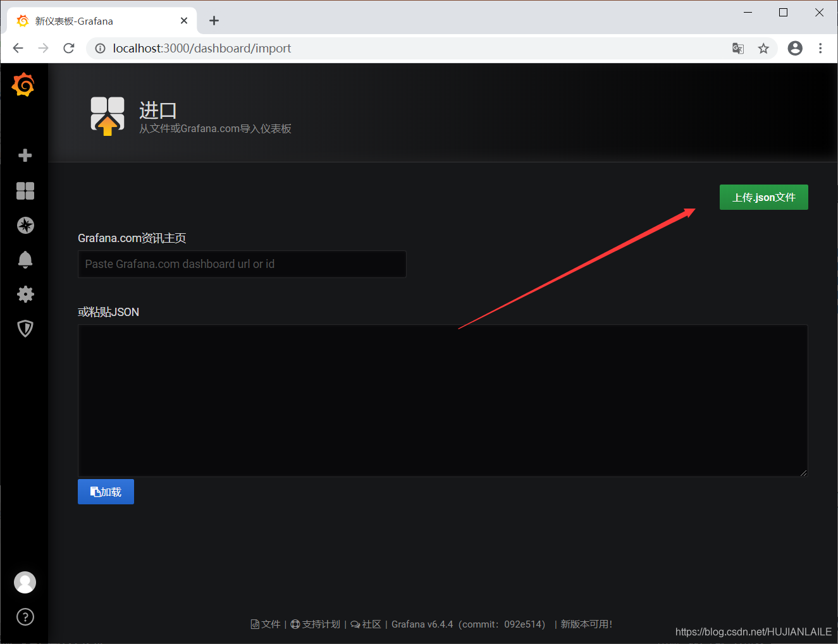This screenshot has height=644, width=838.
Task: Maximize the browser window
Action: tap(783, 13)
